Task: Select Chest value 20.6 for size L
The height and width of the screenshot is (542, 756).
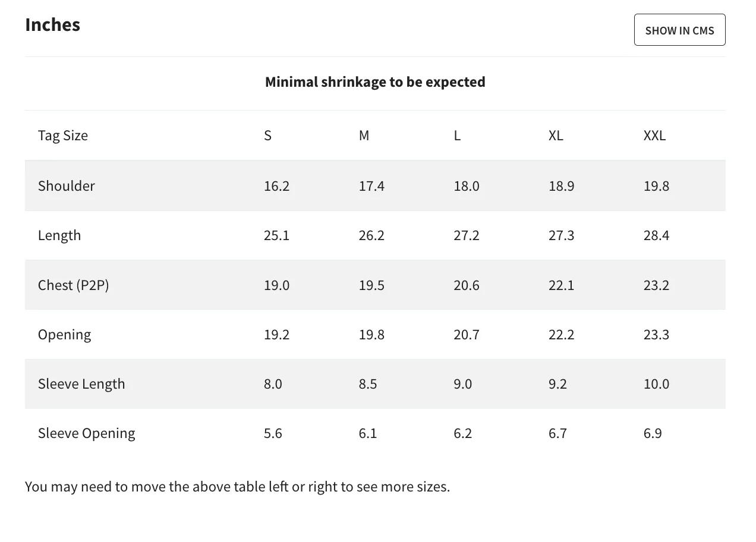Action: coord(467,285)
